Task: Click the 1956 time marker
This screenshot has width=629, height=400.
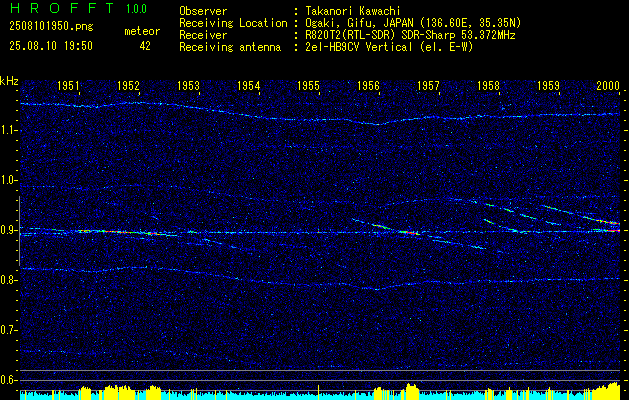Action: [x=368, y=85]
